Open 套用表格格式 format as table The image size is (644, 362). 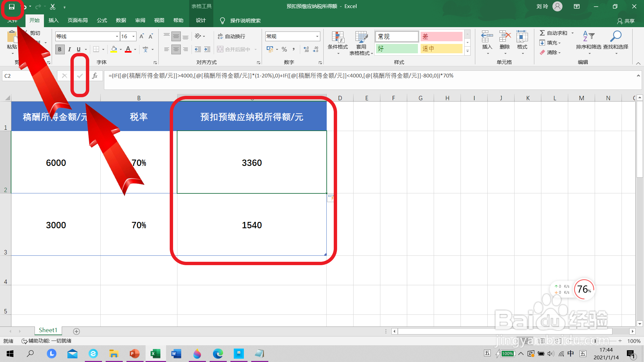point(361,43)
